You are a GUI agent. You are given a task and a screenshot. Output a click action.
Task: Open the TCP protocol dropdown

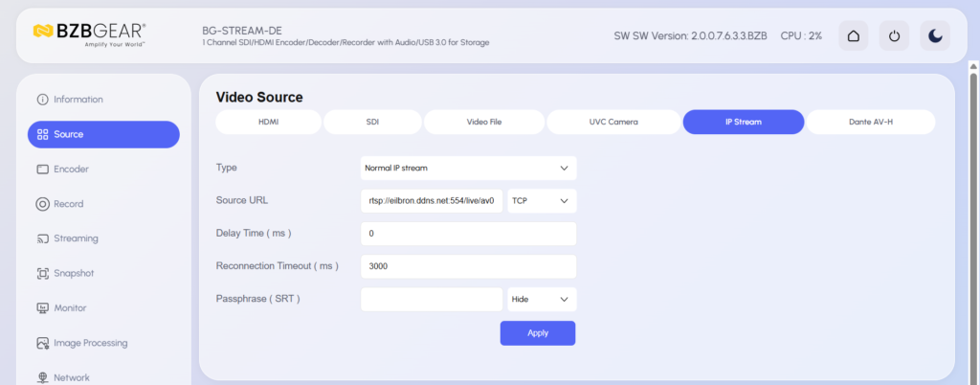(542, 201)
